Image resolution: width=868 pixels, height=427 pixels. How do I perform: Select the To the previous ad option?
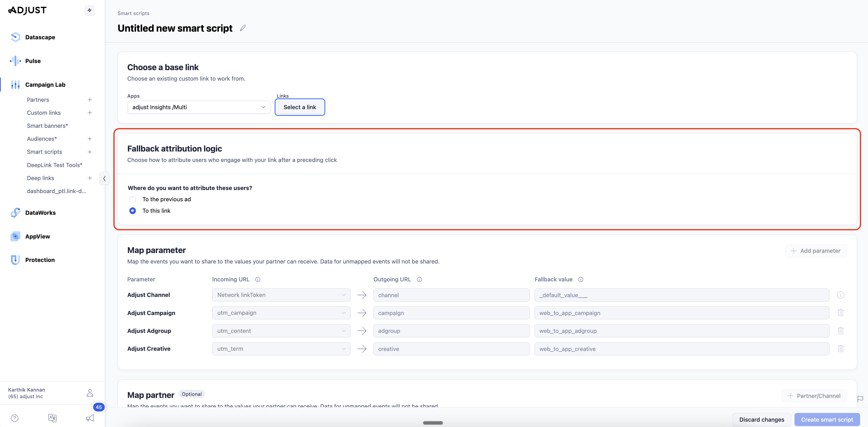tap(133, 199)
